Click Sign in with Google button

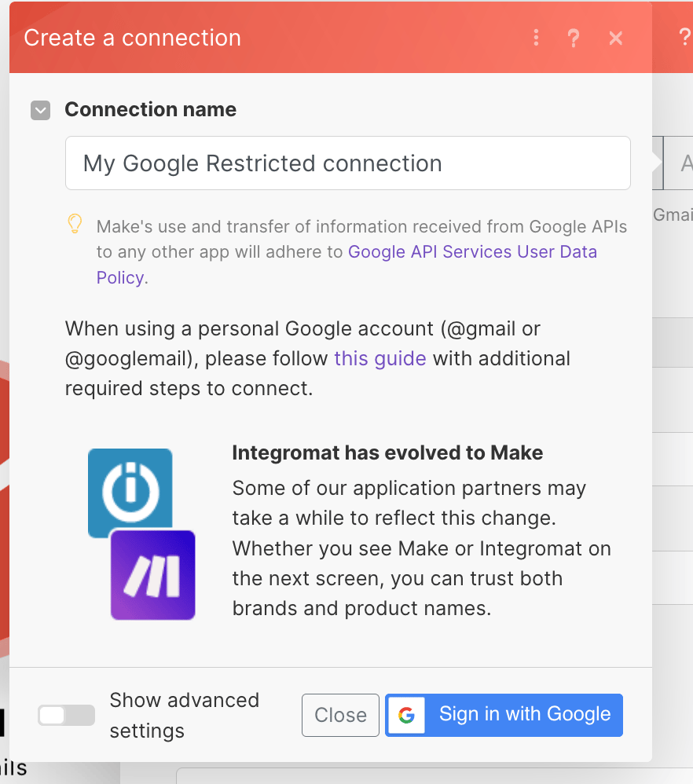504,715
